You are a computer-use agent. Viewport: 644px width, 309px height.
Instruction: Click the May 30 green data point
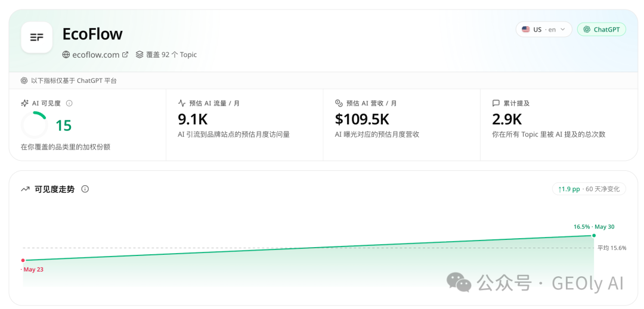tap(593, 235)
